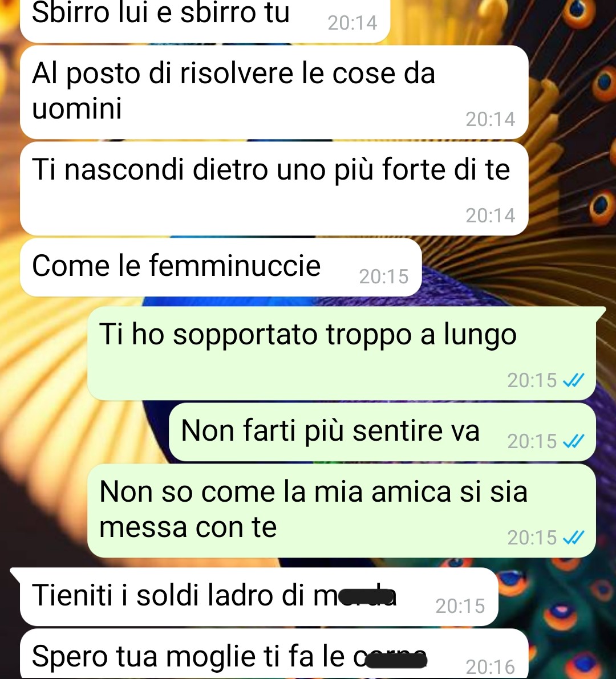
Task: Tap the blue ticks on 'messa con te' message
Action: (573, 538)
